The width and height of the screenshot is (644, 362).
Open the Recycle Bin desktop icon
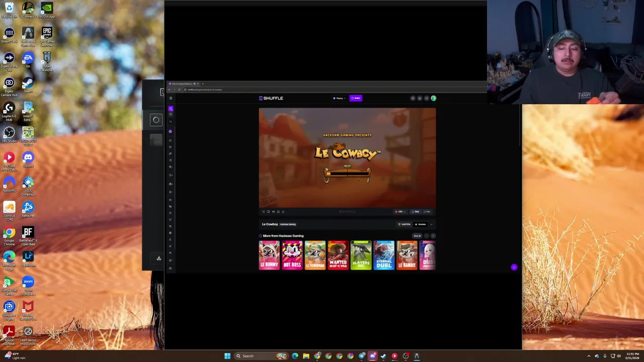point(9,10)
